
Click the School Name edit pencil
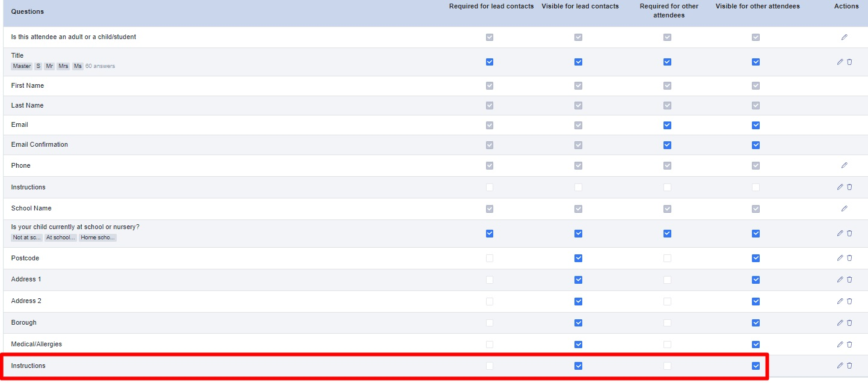[844, 209]
